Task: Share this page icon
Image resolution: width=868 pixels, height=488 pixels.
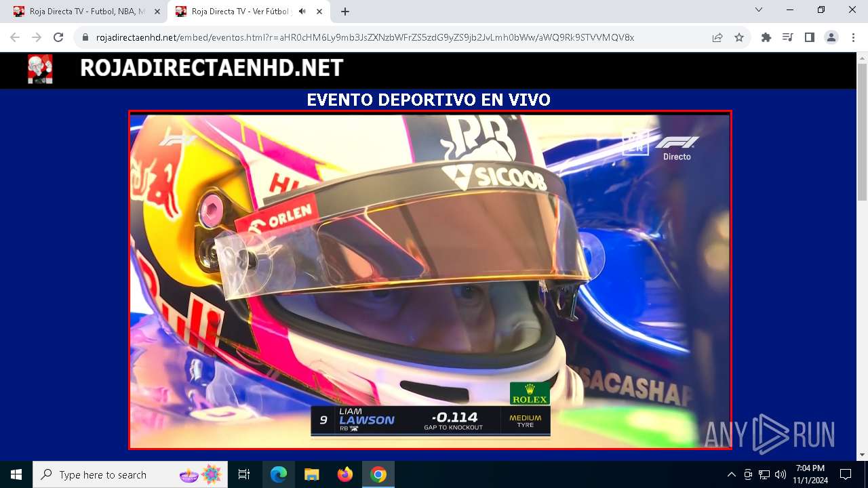Action: pos(717,37)
